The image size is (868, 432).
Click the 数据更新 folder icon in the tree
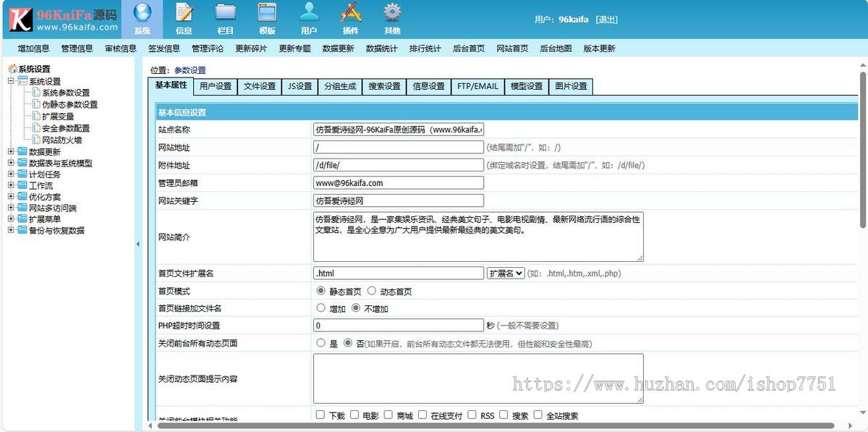click(22, 152)
